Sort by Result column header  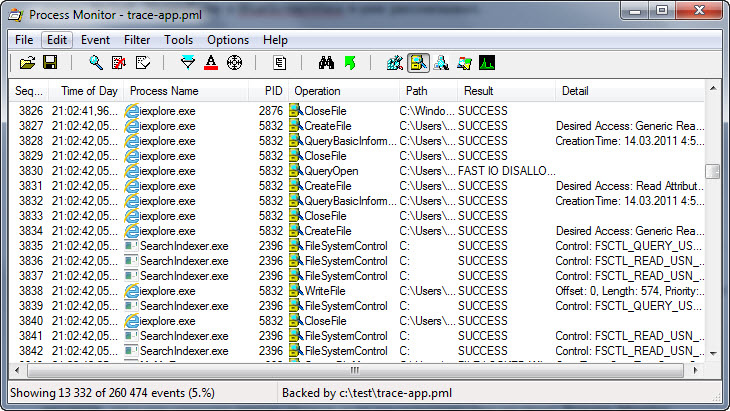(507, 91)
